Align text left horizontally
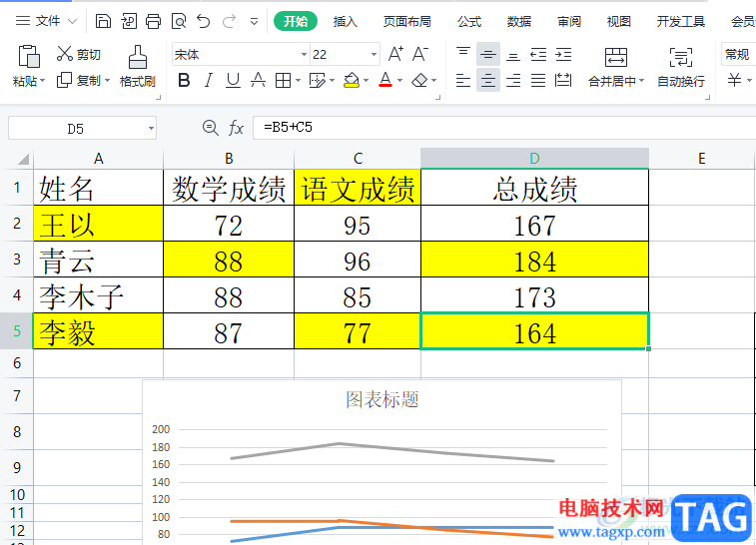 pos(463,80)
